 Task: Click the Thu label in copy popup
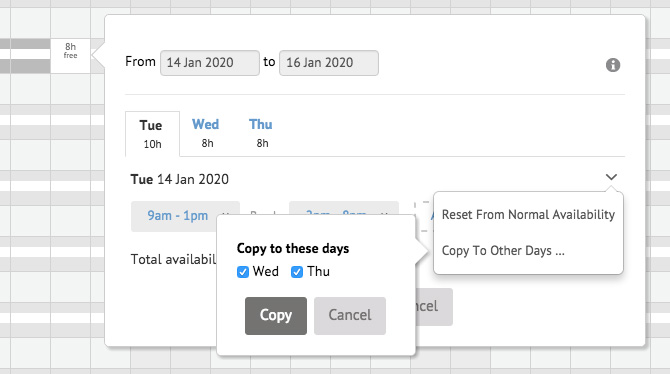click(318, 271)
